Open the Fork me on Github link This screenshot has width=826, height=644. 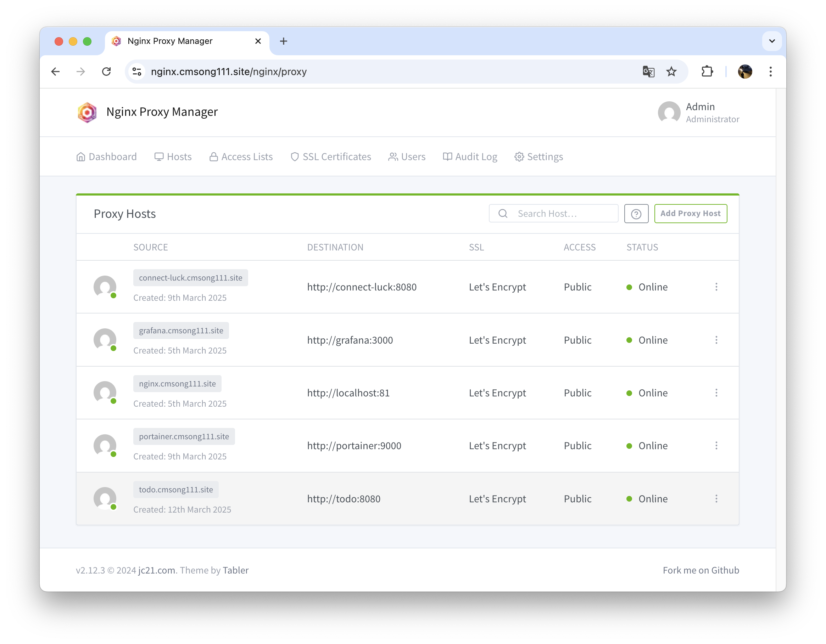[701, 570]
